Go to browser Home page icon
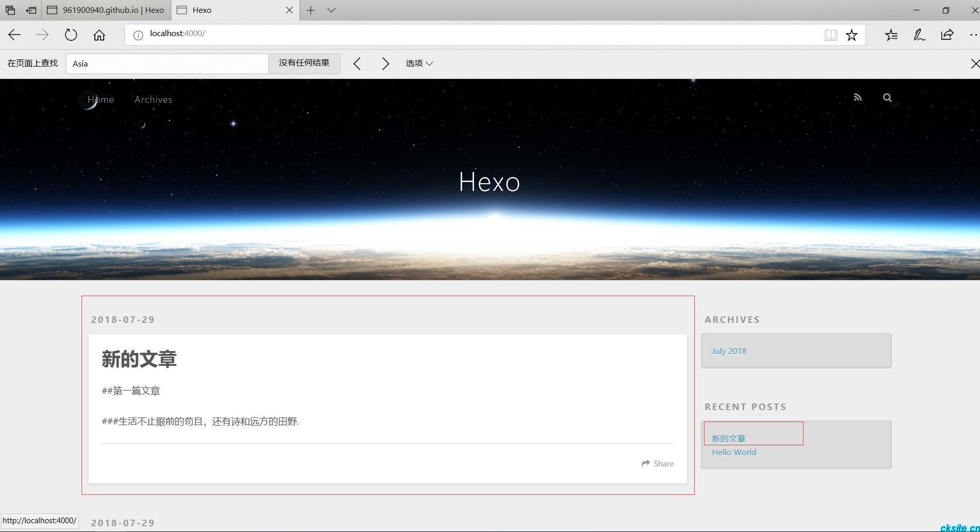This screenshot has height=532, width=980. click(x=99, y=35)
